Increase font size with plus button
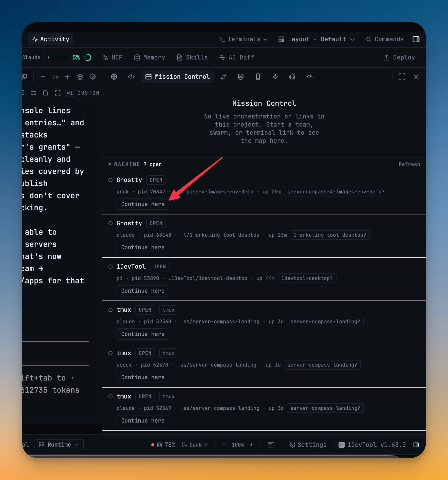 [67, 77]
